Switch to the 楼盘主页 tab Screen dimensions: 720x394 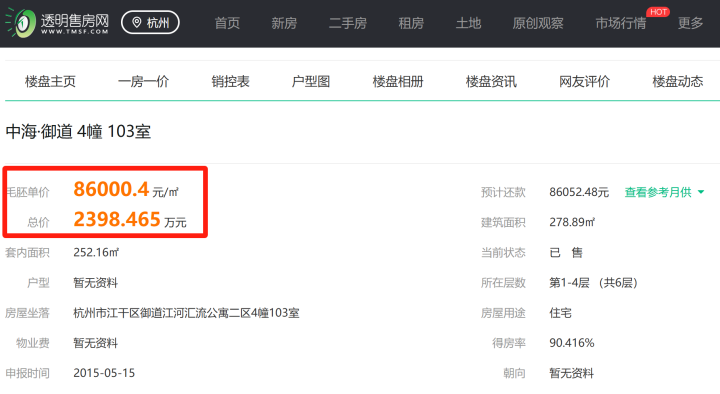50,82
